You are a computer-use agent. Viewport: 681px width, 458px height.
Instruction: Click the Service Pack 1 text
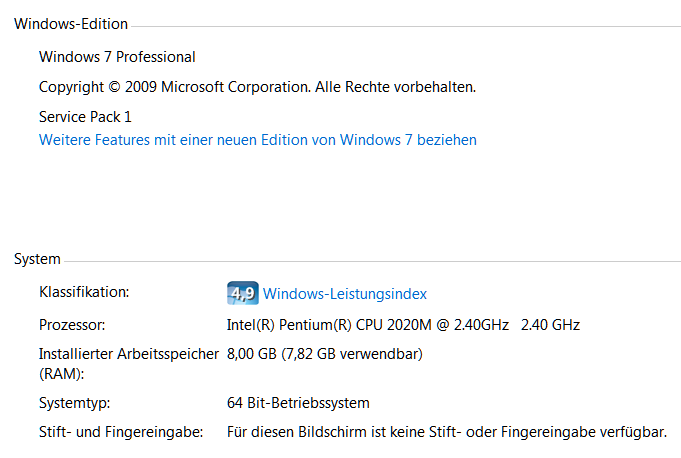point(85,116)
